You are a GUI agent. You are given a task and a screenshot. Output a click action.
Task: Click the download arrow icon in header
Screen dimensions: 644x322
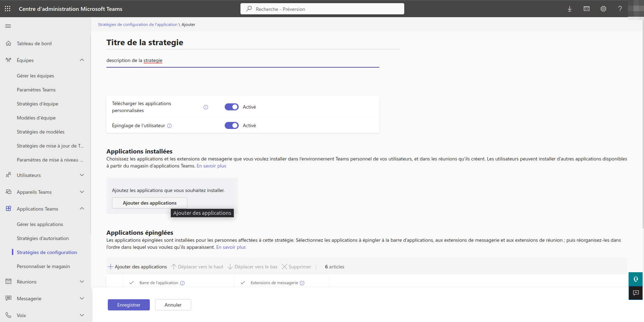pos(569,9)
